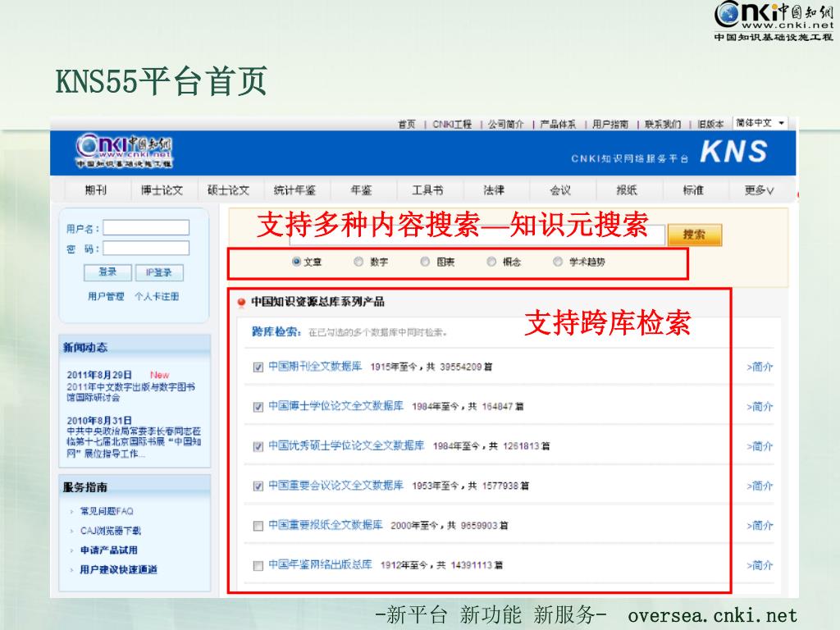Open the 简体中文 language dropdown

(760, 123)
